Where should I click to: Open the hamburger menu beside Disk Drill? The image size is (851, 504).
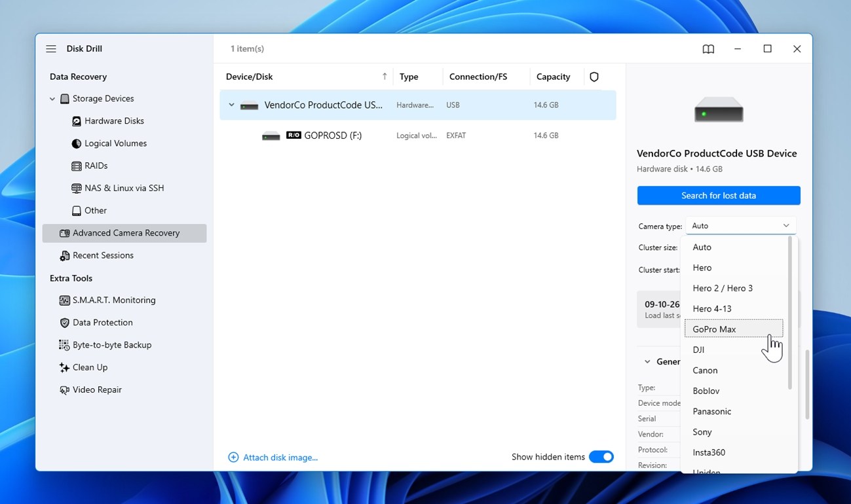tap(51, 49)
